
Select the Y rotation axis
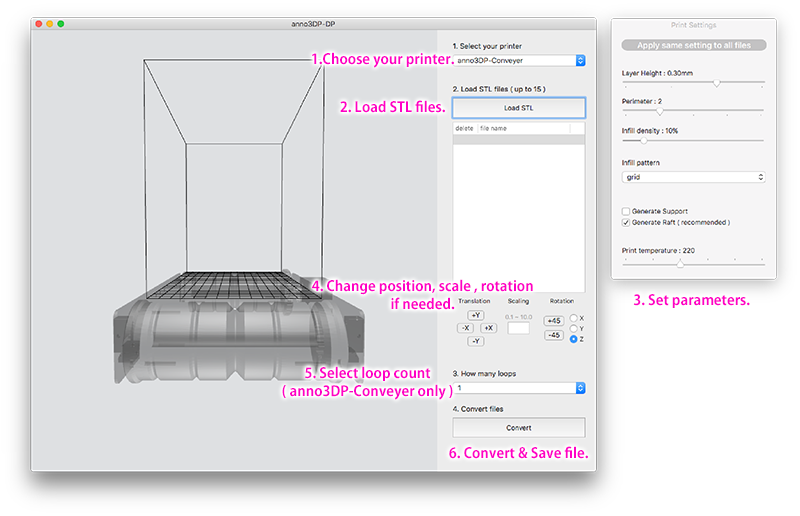pos(572,328)
